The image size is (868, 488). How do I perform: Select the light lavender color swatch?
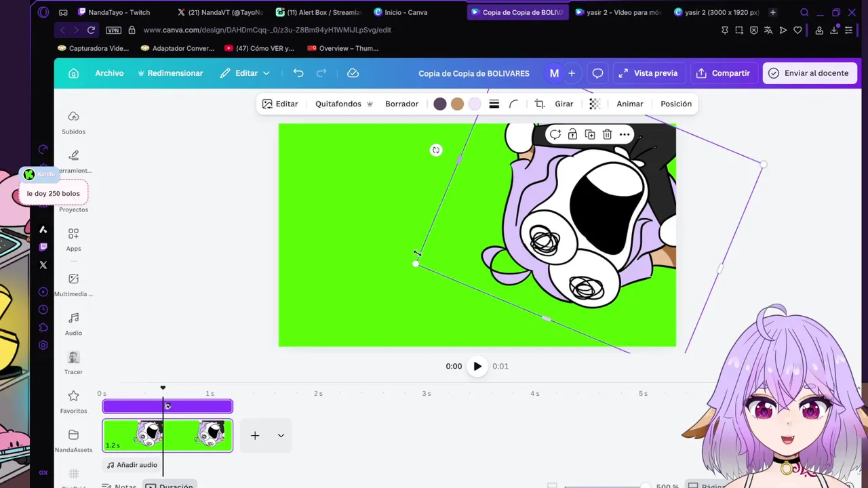tap(475, 104)
